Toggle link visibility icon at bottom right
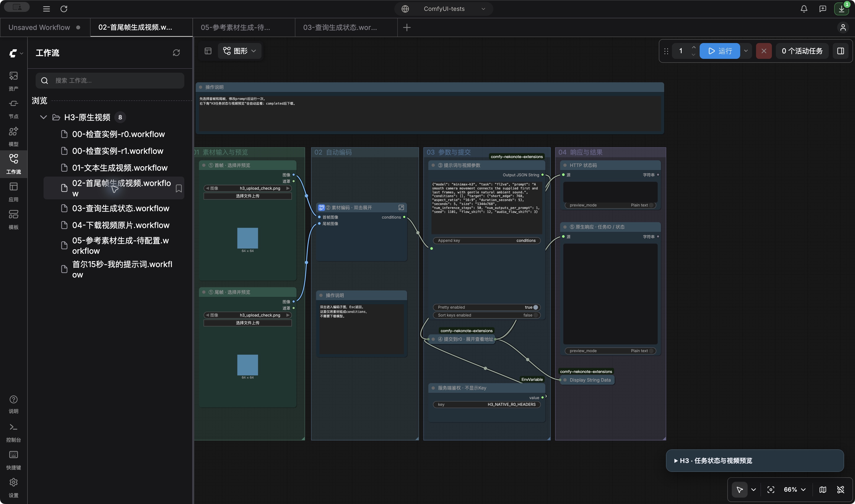This screenshot has height=504, width=855. [x=840, y=489]
